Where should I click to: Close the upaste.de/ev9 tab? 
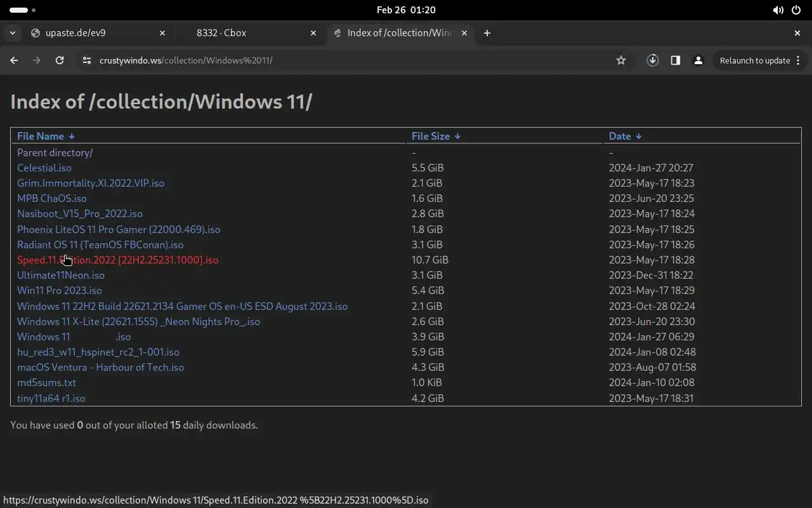(162, 33)
